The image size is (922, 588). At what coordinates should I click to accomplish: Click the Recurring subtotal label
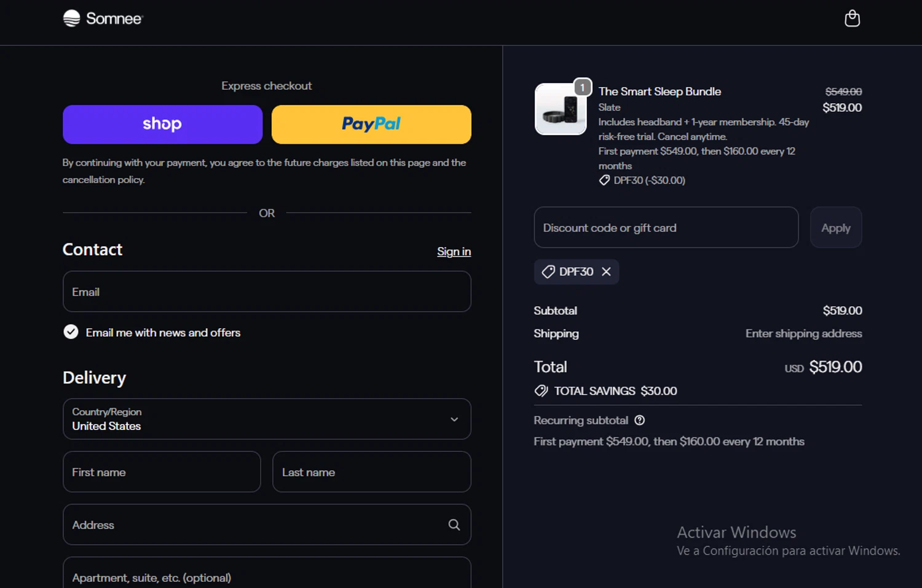point(581,420)
